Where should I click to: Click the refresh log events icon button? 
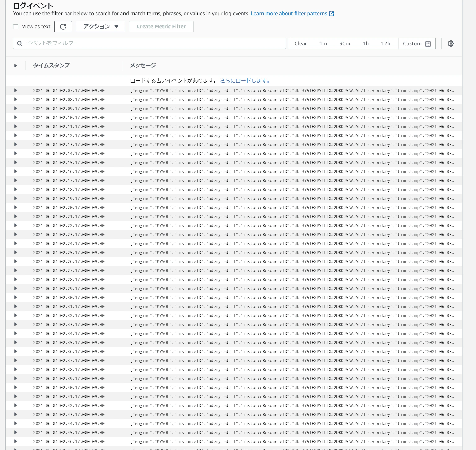coord(63,27)
